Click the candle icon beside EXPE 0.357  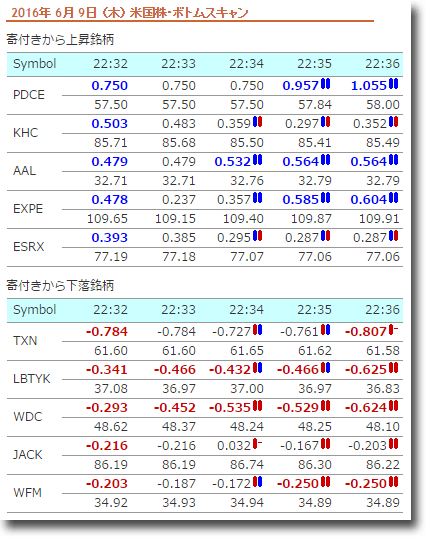click(257, 198)
